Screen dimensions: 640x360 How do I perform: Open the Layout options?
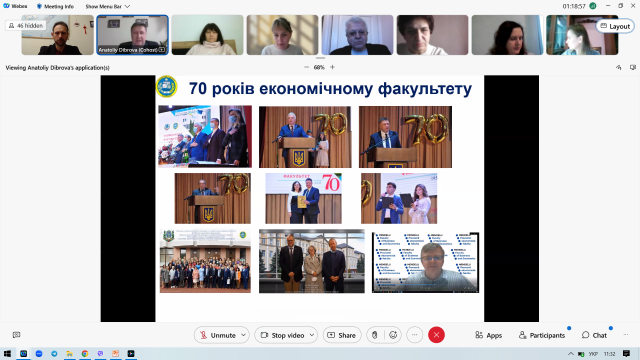tap(615, 26)
